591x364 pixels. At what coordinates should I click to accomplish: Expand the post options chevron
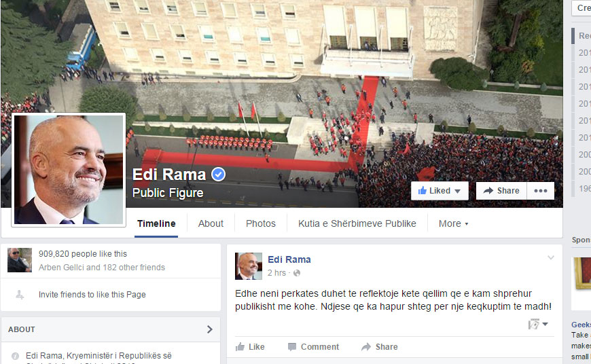click(x=551, y=258)
